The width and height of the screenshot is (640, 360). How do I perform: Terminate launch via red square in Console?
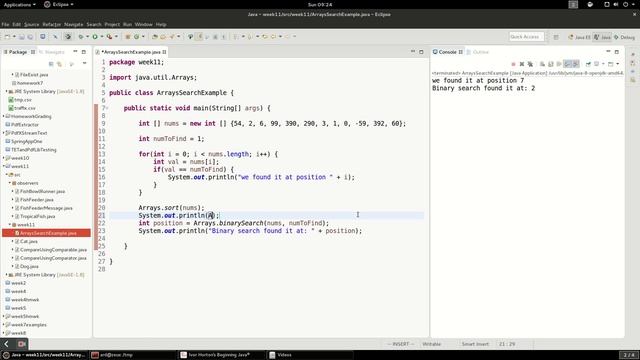[x=513, y=64]
